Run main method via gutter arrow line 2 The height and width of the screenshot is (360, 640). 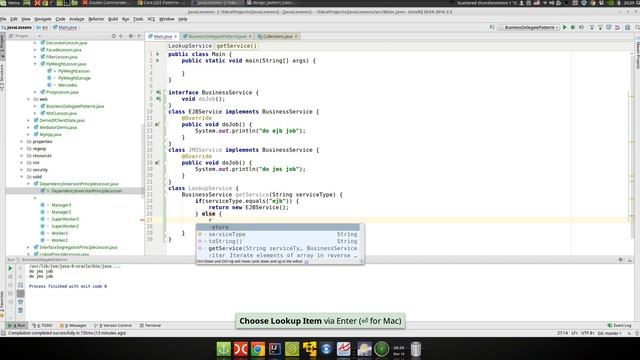click(x=158, y=60)
